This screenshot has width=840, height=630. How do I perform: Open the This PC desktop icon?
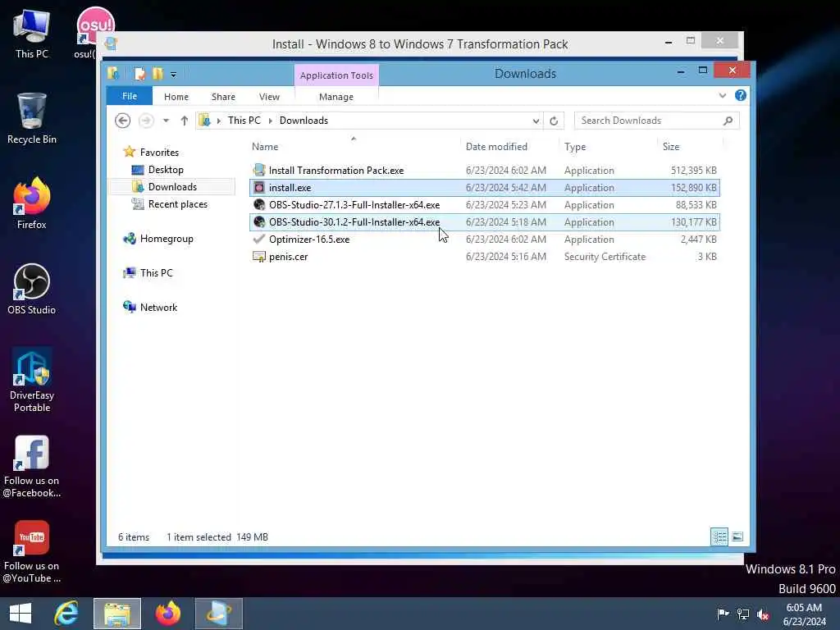tap(32, 33)
